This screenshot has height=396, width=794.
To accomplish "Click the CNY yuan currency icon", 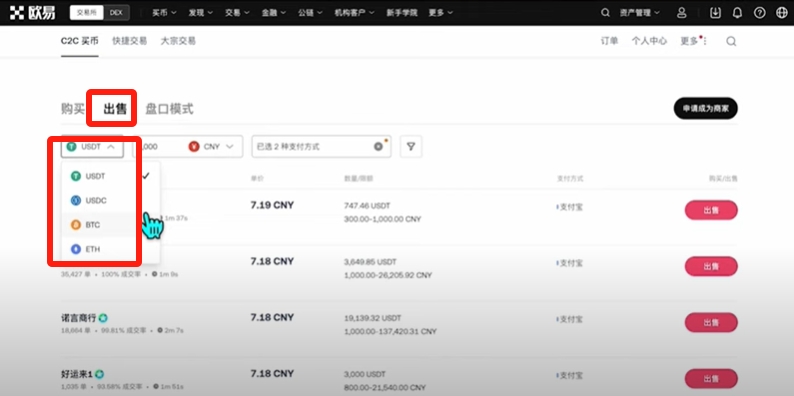I will point(194,146).
